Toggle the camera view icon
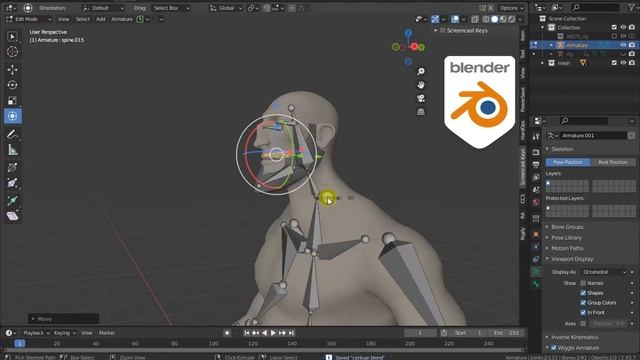640x360 pixels. pos(421,98)
